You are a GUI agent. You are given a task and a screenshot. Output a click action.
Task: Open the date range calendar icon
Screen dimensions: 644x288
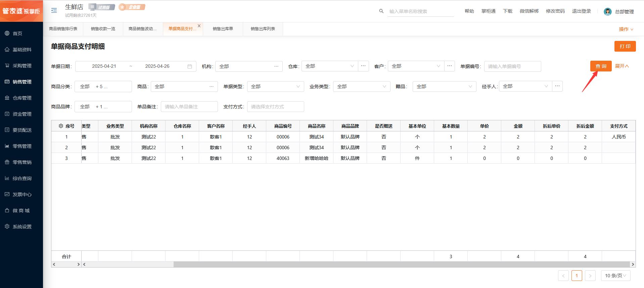189,66
